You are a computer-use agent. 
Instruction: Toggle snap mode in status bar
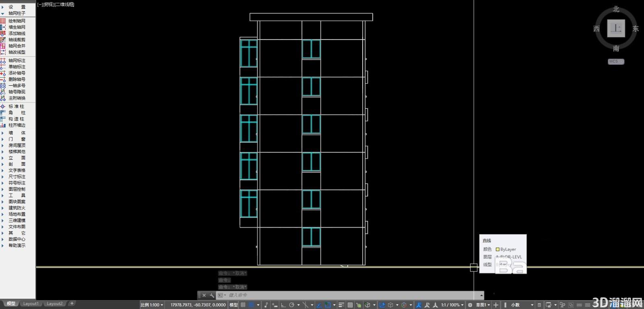(x=251, y=305)
